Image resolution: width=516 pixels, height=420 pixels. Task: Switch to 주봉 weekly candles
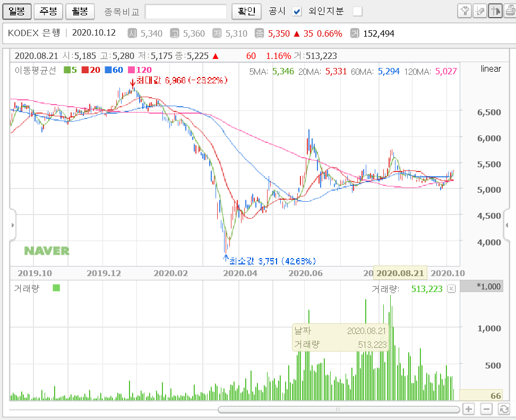pyautogui.click(x=48, y=12)
